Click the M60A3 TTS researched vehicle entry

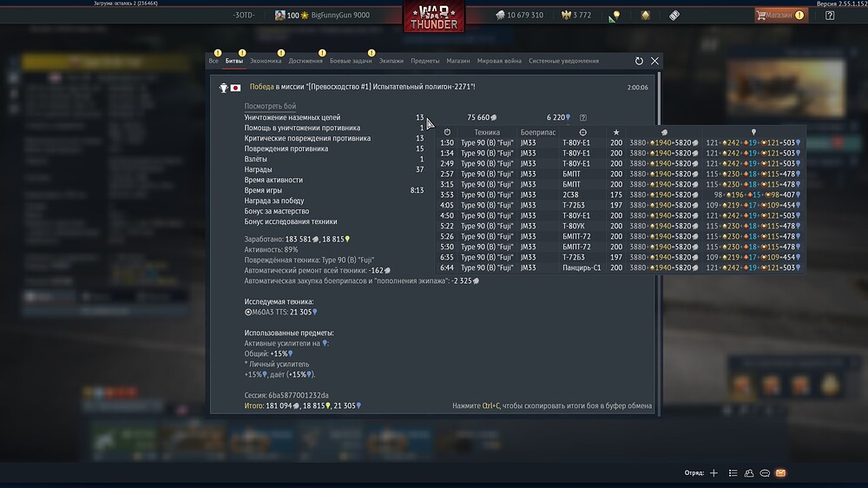(280, 312)
